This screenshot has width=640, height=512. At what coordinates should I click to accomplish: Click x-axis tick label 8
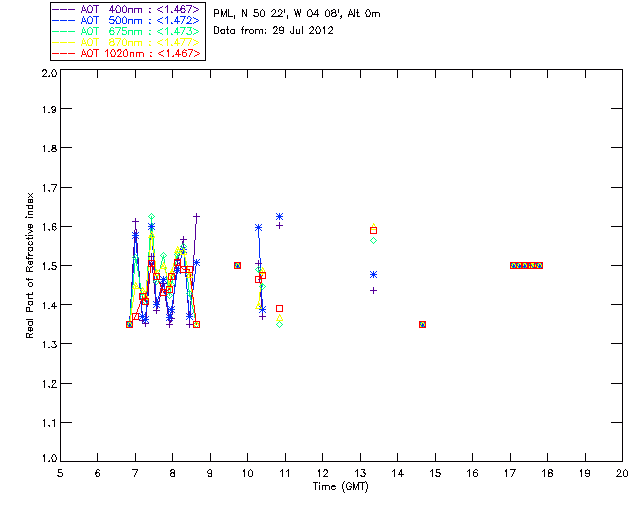[x=172, y=473]
